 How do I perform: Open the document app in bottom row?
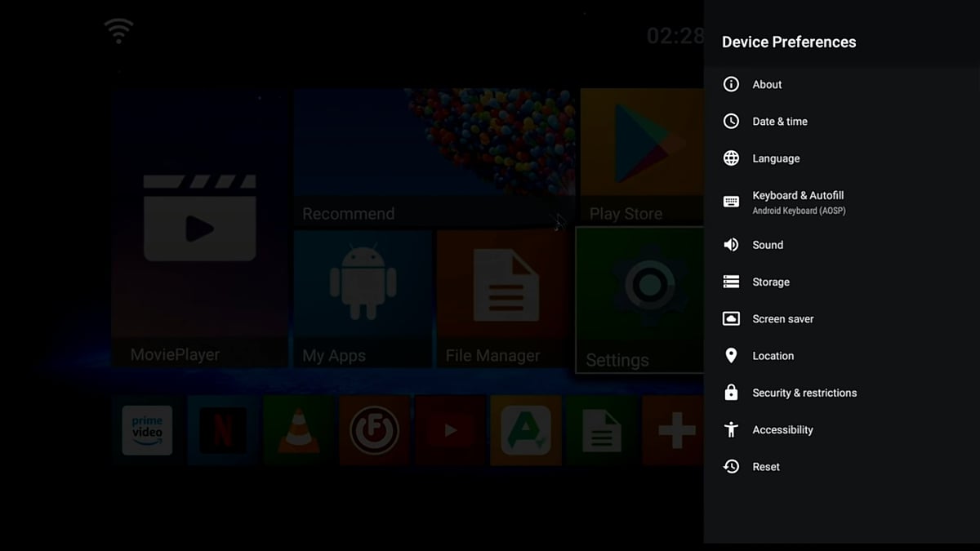pyautogui.click(x=602, y=429)
